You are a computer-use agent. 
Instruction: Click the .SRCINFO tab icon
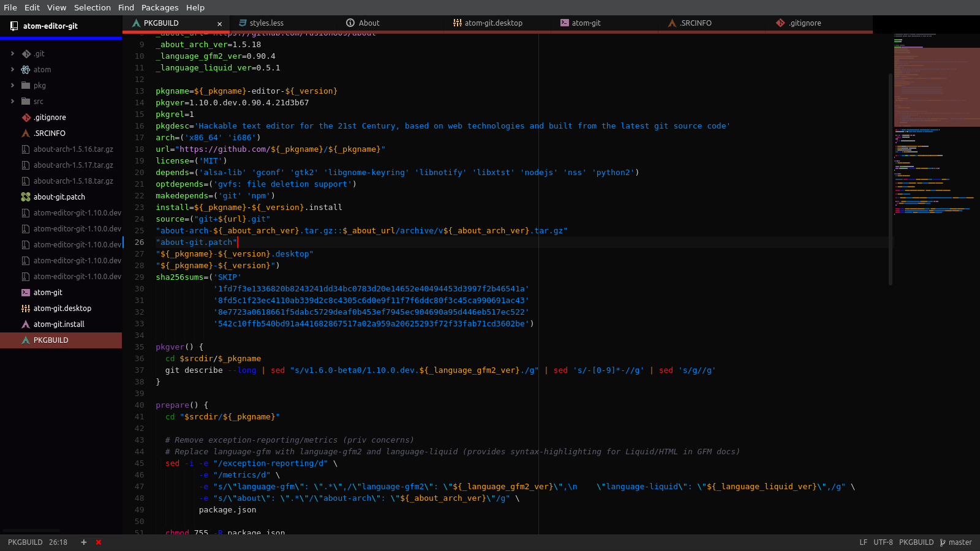click(x=672, y=23)
